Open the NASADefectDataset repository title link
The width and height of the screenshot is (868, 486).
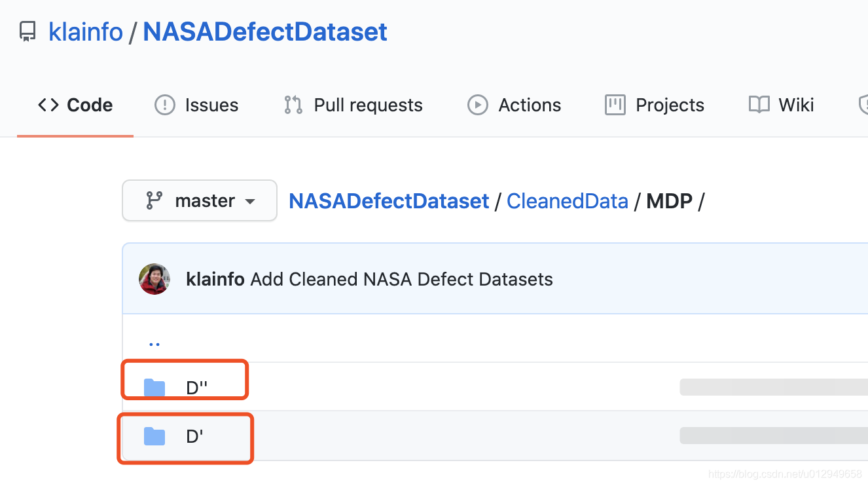(265, 31)
